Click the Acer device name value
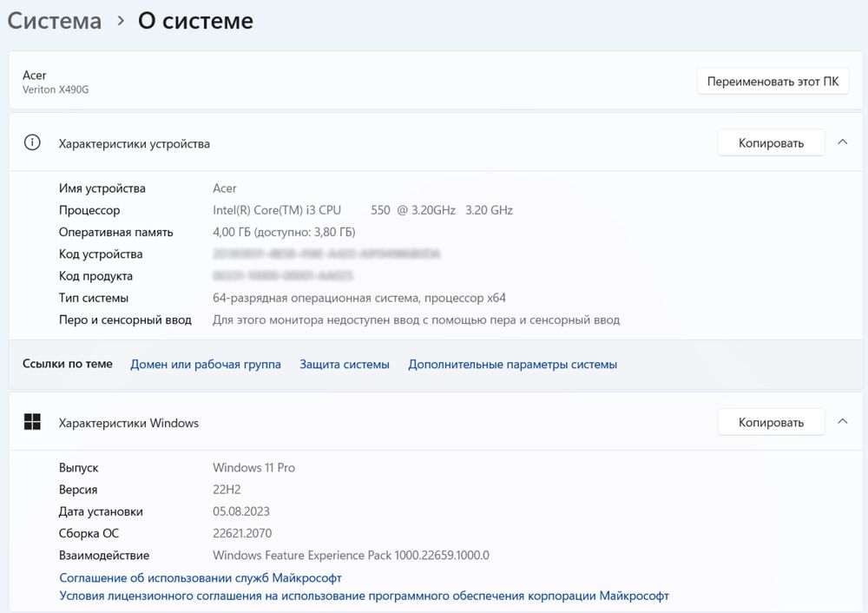868x613 pixels. point(224,188)
